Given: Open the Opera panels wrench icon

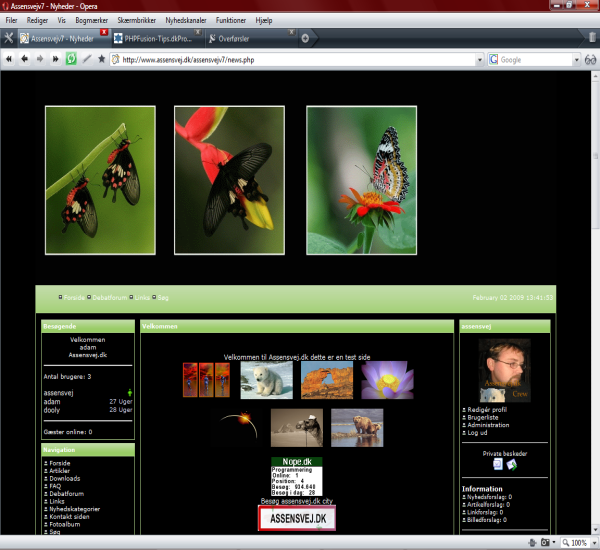Looking at the screenshot, I should point(8,38).
